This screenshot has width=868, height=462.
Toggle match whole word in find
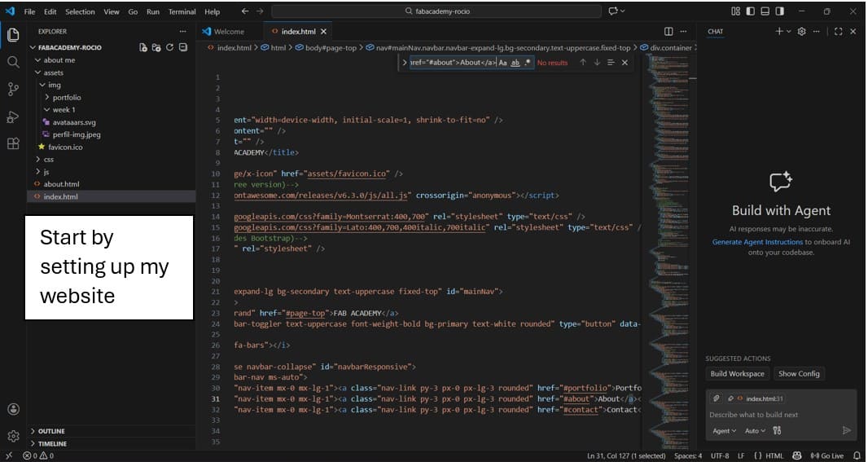[515, 63]
